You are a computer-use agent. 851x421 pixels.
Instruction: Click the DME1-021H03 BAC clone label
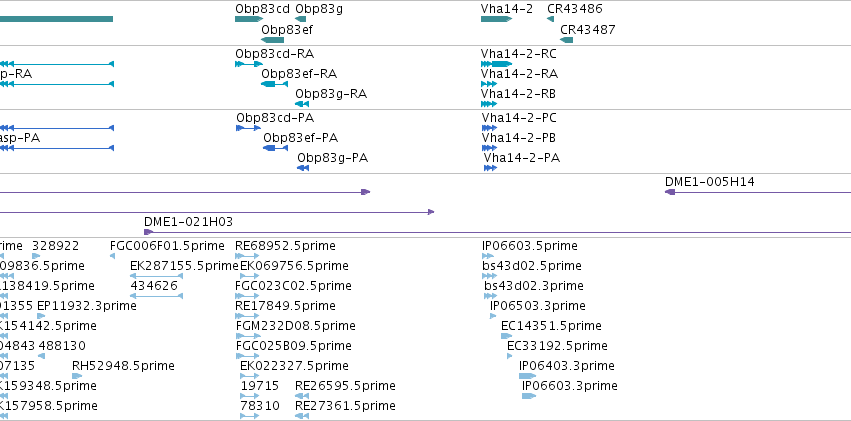pyautogui.click(x=188, y=221)
